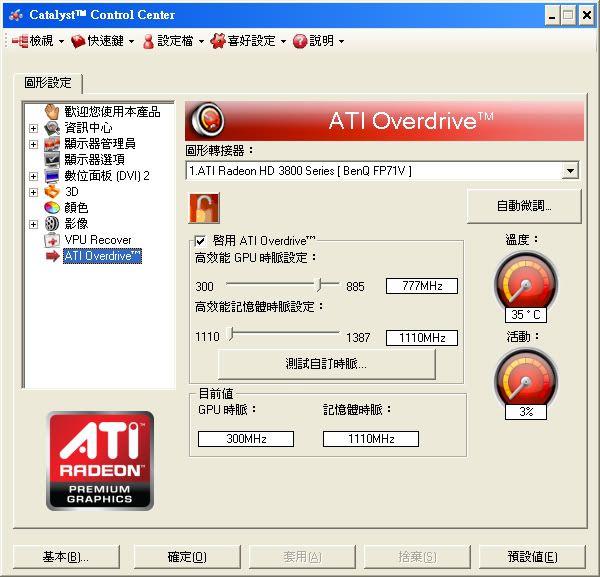Click the 歡迎您使用本產品 hand icon
This screenshot has height=577, width=600.
[x=53, y=112]
